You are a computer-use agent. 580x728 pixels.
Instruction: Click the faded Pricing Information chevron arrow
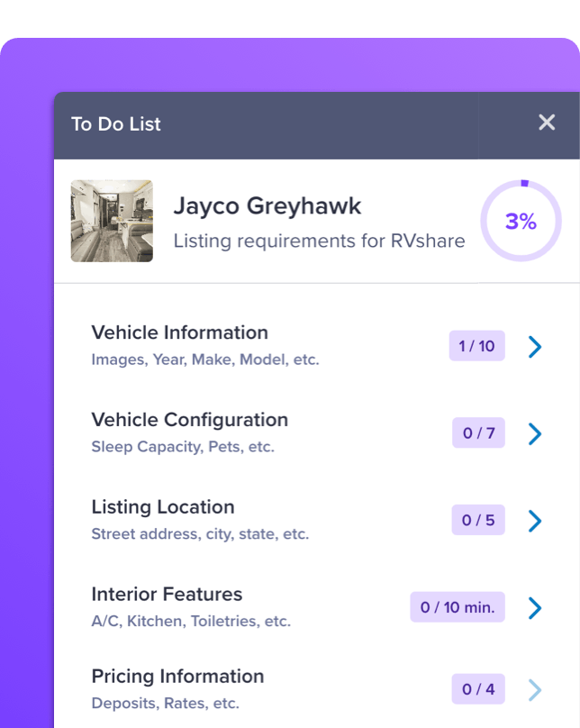[x=535, y=690]
